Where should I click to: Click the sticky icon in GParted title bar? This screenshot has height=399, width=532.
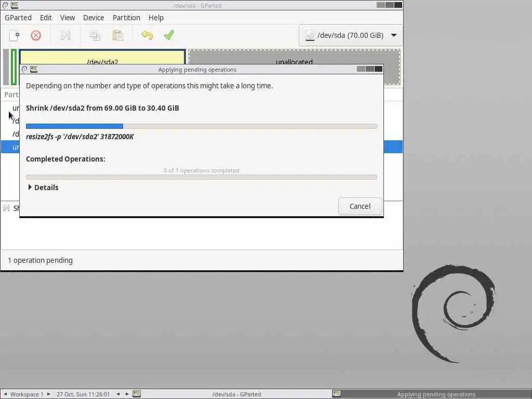pyautogui.click(x=5, y=5)
